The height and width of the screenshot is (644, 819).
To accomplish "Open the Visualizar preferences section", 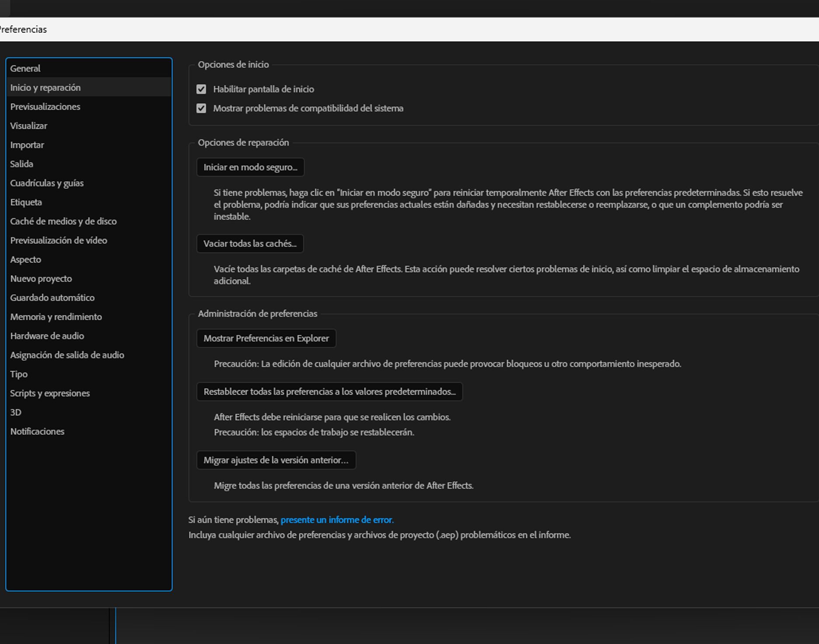I will [89, 126].
